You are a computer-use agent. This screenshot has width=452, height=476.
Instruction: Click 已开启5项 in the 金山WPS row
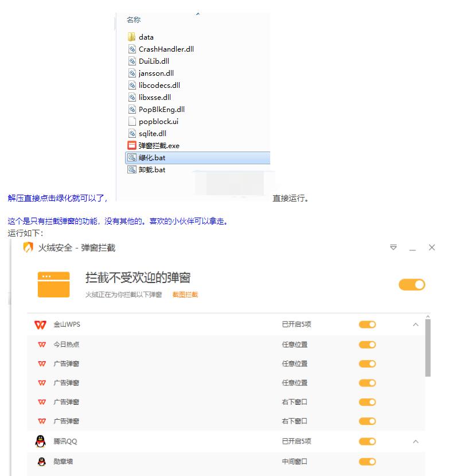(x=297, y=324)
